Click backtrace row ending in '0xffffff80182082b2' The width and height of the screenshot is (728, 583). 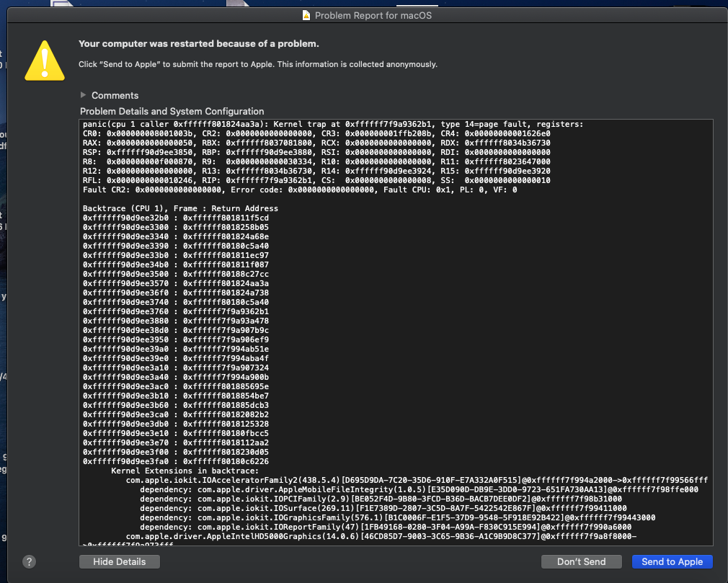[176, 414]
